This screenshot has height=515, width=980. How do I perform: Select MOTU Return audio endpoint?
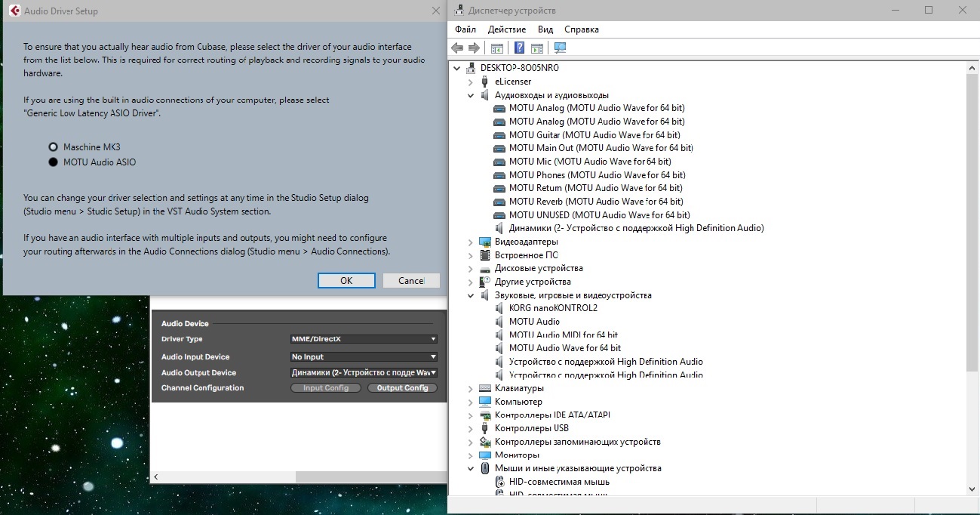point(595,188)
